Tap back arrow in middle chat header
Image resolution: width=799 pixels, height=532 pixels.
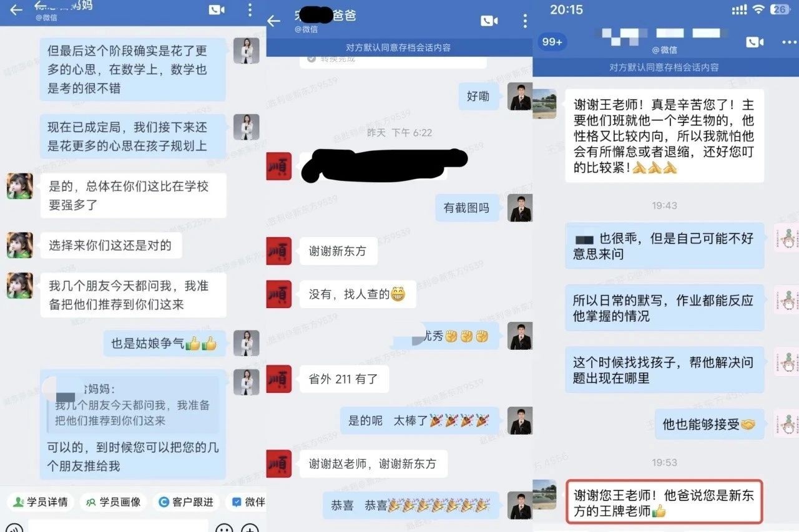(x=274, y=21)
